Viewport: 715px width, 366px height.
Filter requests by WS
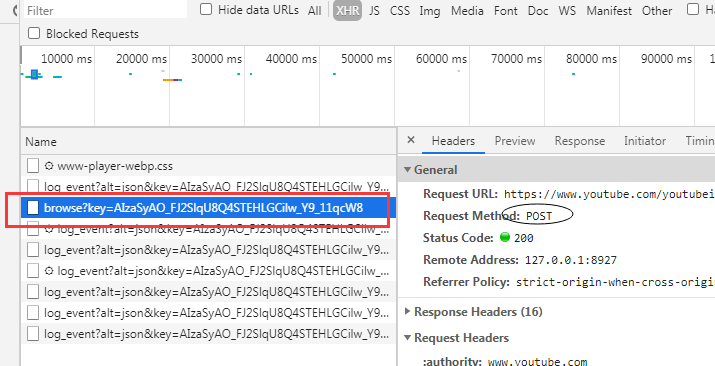pos(567,10)
